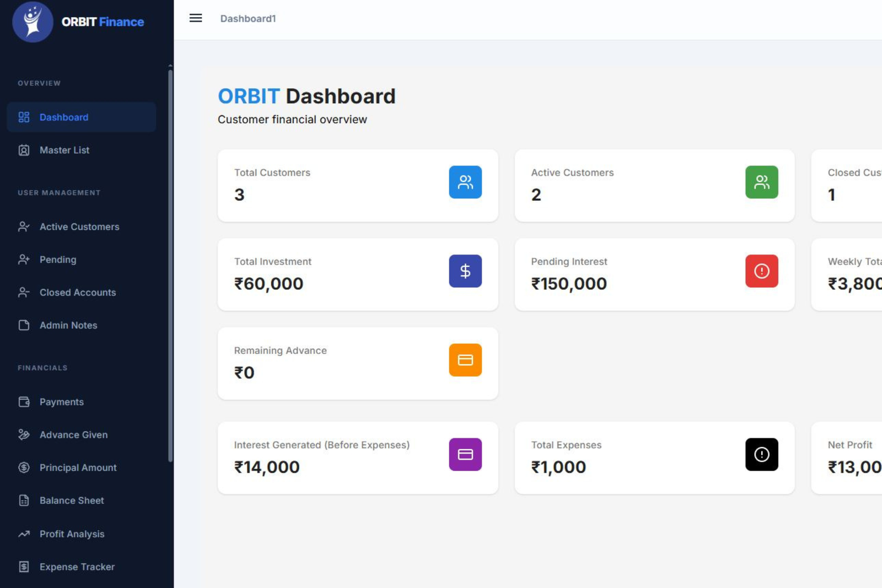Click the Closed Customers value 1

(x=832, y=195)
